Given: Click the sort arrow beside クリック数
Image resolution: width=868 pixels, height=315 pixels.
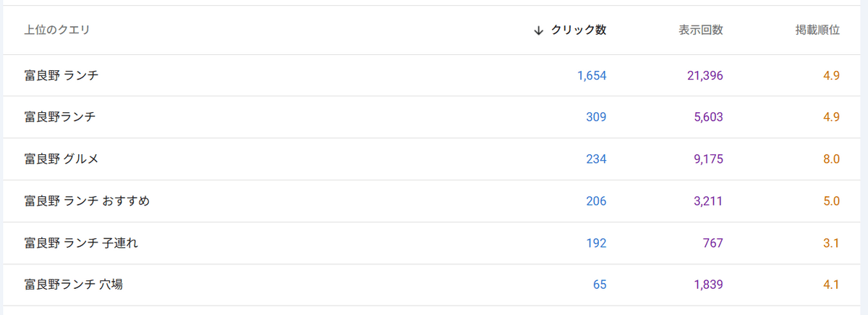Looking at the screenshot, I should tap(538, 30).
